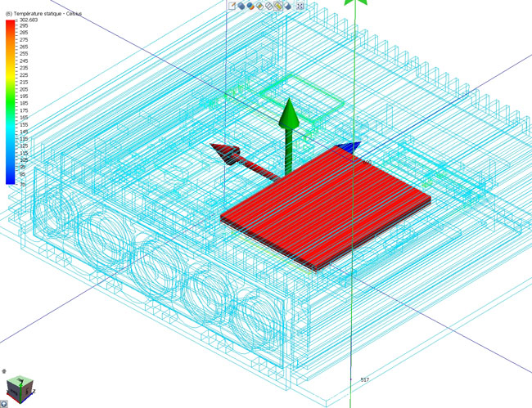Select the outline wireframe display icon
This screenshot has height=408, width=532.
click(268, 6)
